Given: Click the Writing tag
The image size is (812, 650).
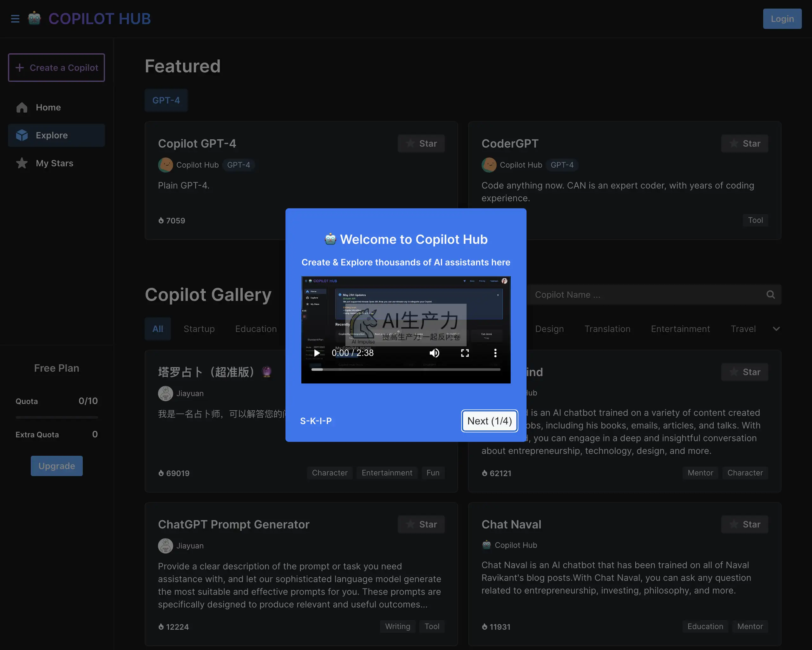Looking at the screenshot, I should [x=397, y=626].
